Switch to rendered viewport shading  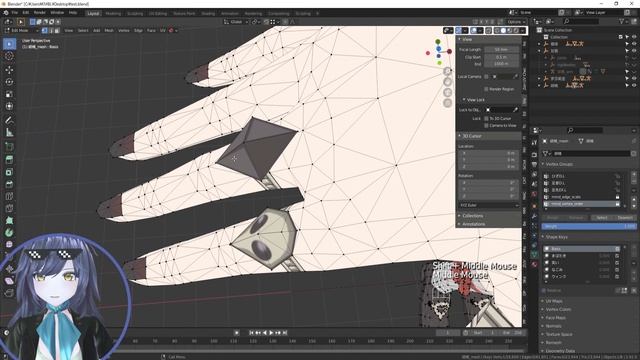(516, 30)
